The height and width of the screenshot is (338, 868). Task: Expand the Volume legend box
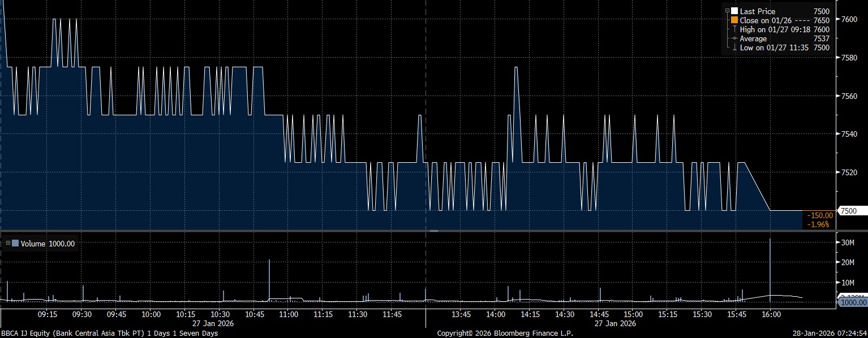8,244
